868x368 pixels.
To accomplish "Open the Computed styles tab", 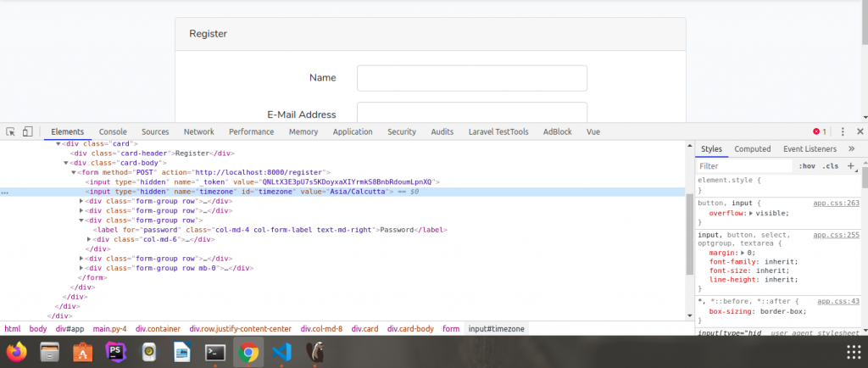I will coord(752,148).
